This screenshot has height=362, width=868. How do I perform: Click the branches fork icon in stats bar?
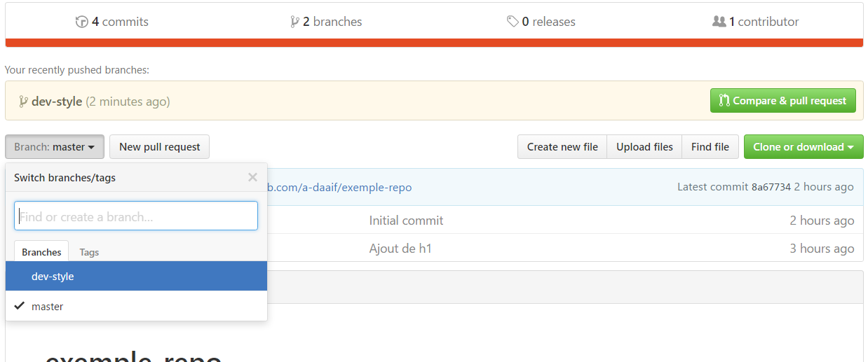coord(294,22)
